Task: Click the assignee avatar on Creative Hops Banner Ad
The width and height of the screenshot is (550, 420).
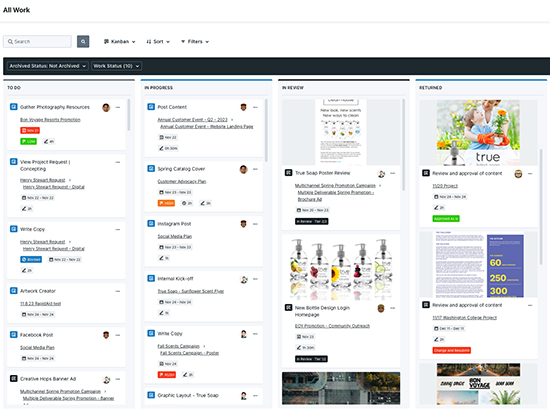Action: [x=106, y=379]
